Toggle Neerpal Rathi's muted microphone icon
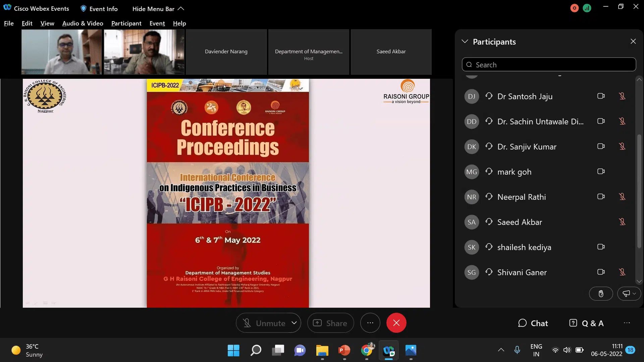Screen dimensions: 644x362 point(622,197)
